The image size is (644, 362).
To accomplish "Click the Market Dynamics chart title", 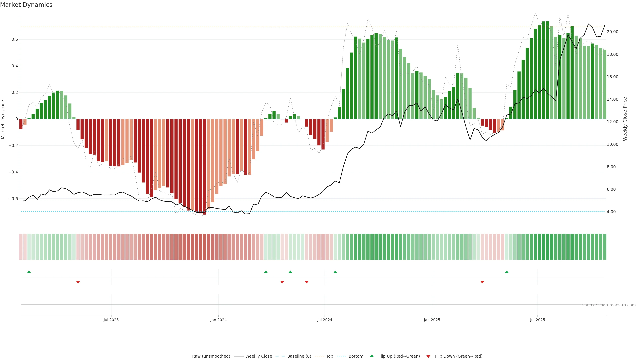I will pos(26,5).
